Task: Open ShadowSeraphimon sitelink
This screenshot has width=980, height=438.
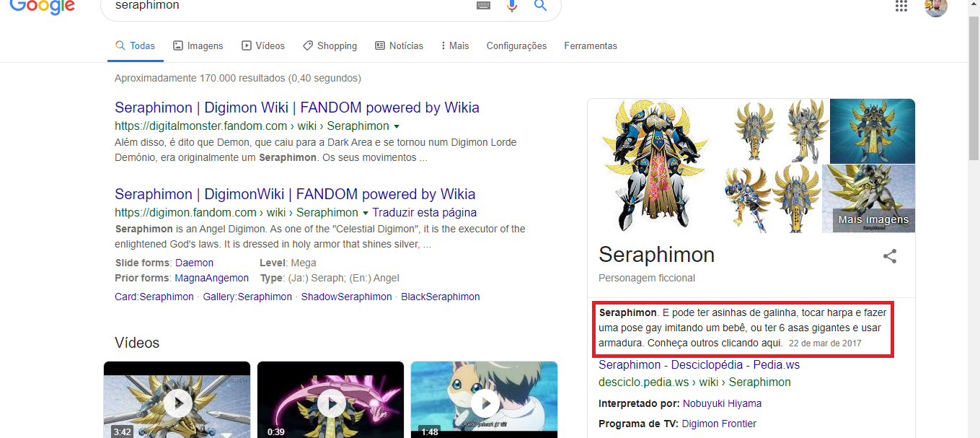Action: coord(346,297)
